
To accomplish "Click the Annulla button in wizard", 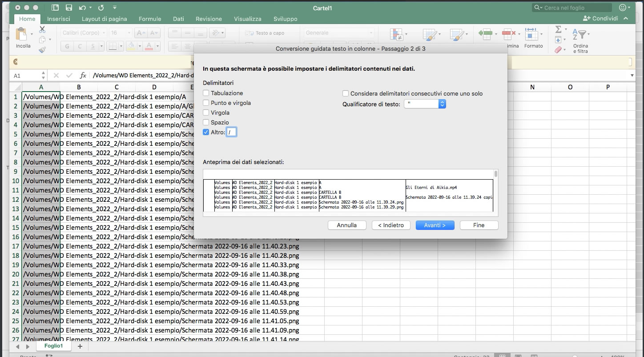I will pyautogui.click(x=347, y=225).
